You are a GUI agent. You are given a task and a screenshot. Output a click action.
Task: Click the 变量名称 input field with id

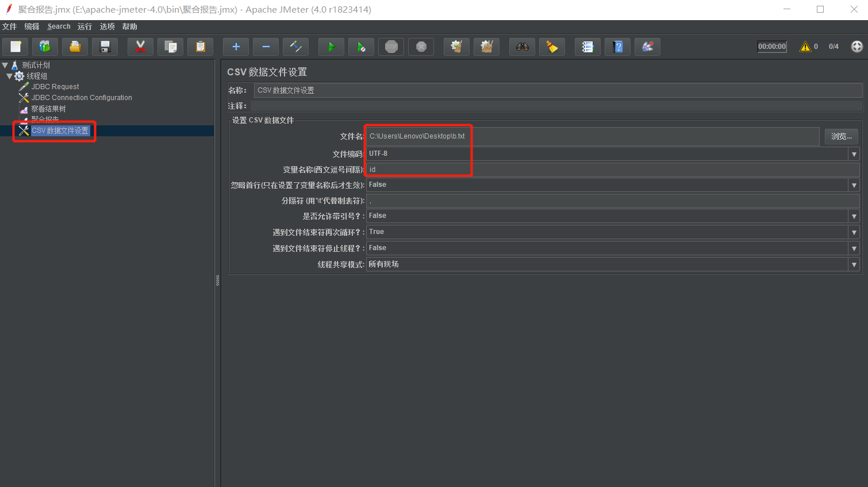pos(613,170)
